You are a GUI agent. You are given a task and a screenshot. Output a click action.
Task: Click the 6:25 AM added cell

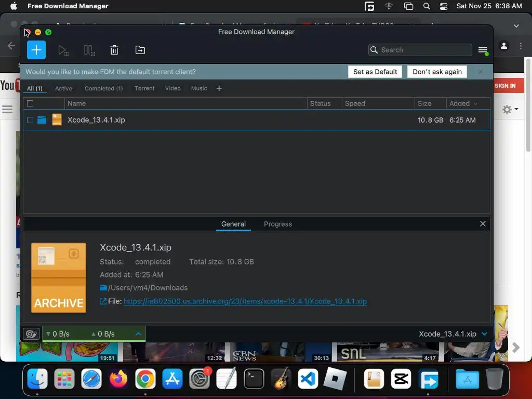tap(462, 120)
